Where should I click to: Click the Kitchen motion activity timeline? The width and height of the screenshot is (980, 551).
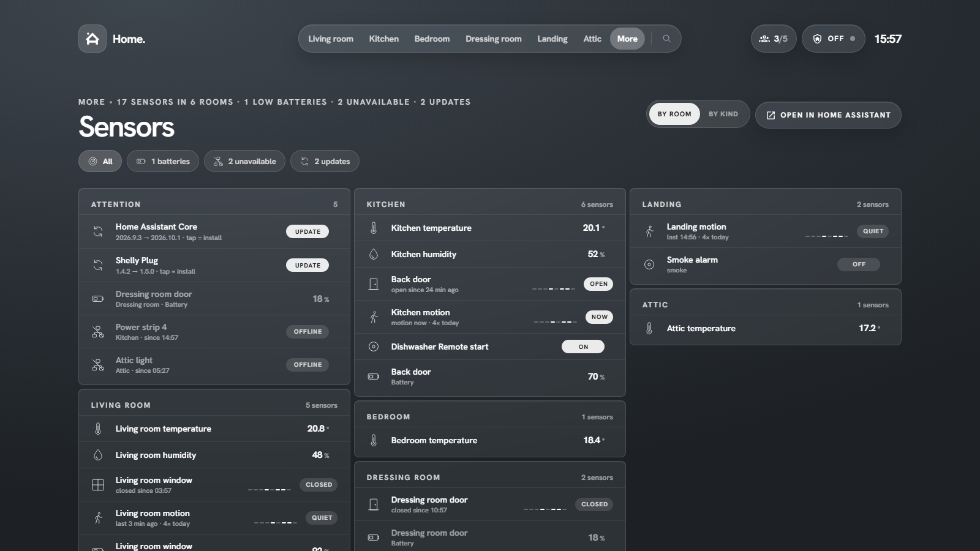click(556, 321)
